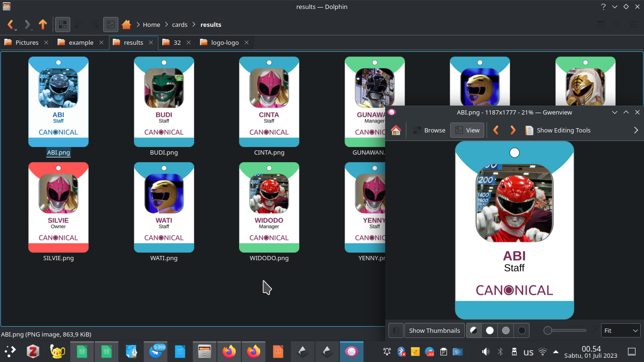Expand Gwenview toolbar overflow chevron
The image size is (644, 362).
[x=636, y=130]
